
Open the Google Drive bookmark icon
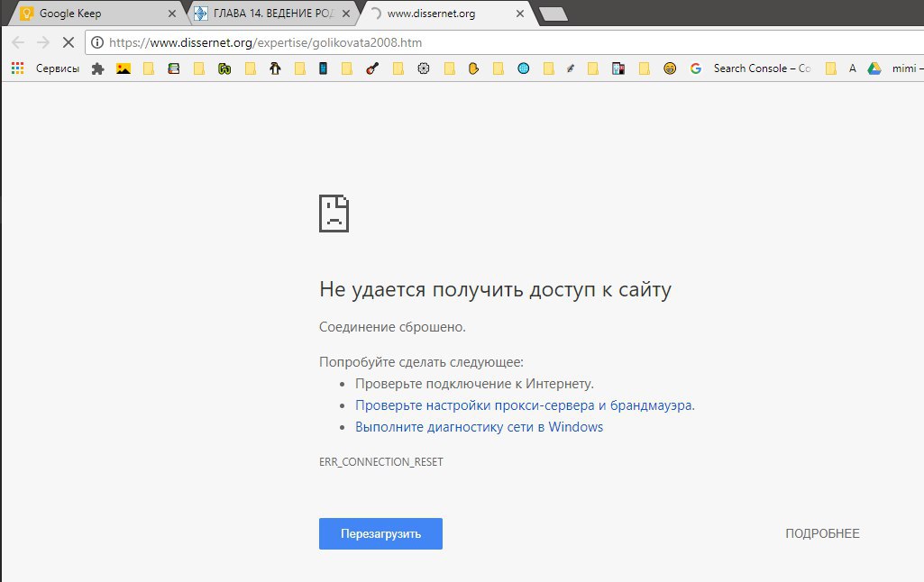pos(874,68)
